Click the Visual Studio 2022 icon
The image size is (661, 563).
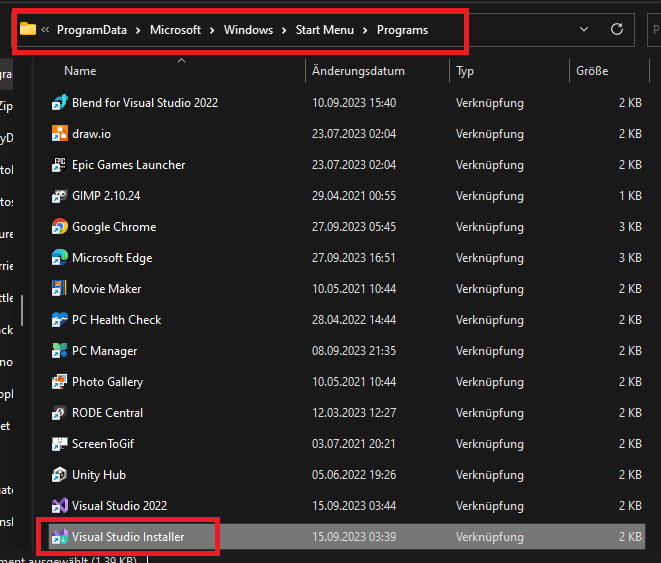point(59,506)
